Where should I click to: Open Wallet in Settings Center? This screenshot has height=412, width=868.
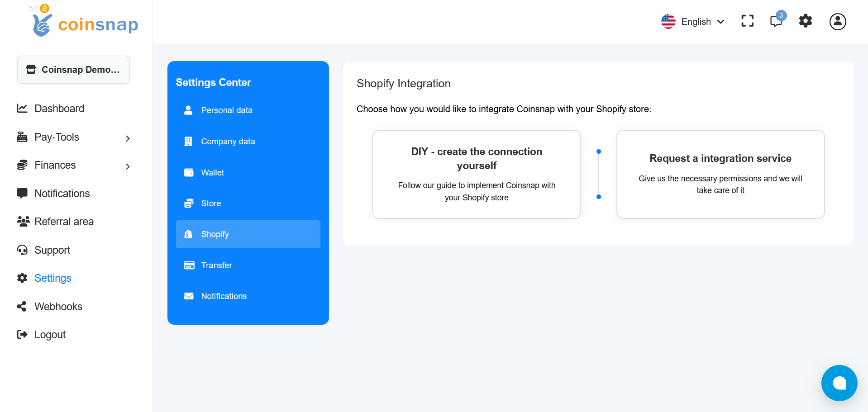pos(212,173)
